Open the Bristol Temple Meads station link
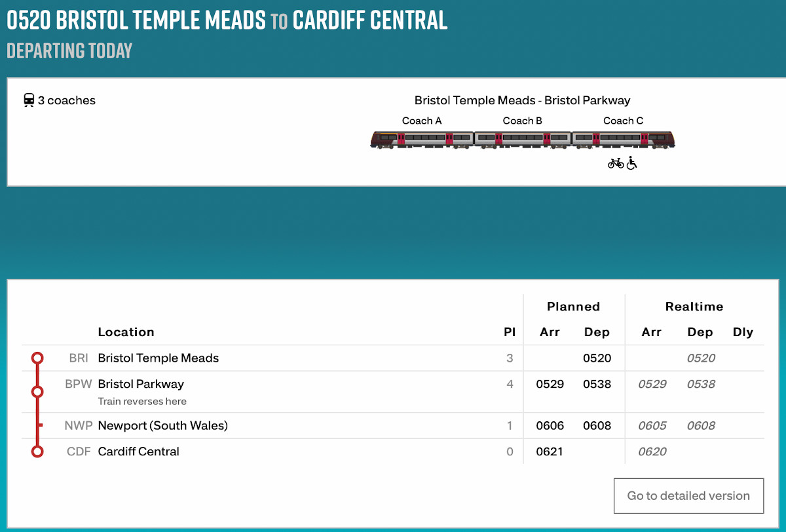The width and height of the screenshot is (786, 532). tap(159, 358)
